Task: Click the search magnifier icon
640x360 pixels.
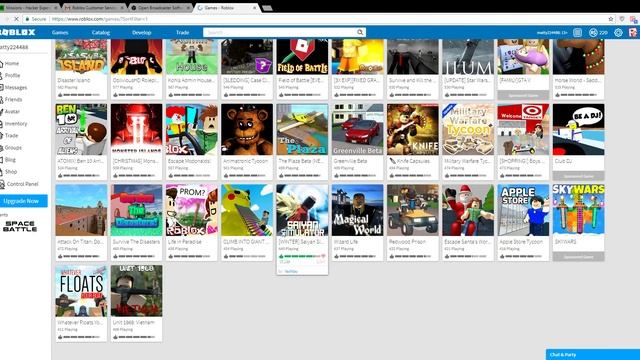Action: click(360, 32)
